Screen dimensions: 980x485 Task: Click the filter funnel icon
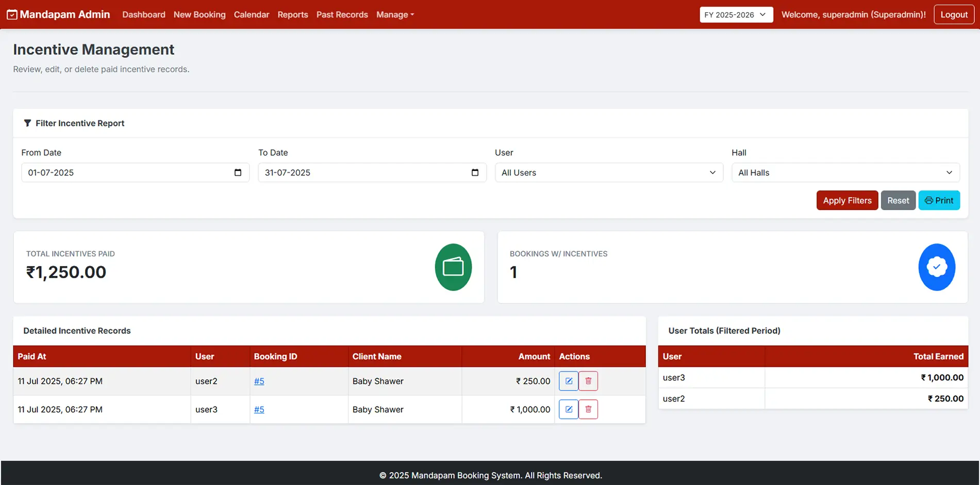(27, 123)
